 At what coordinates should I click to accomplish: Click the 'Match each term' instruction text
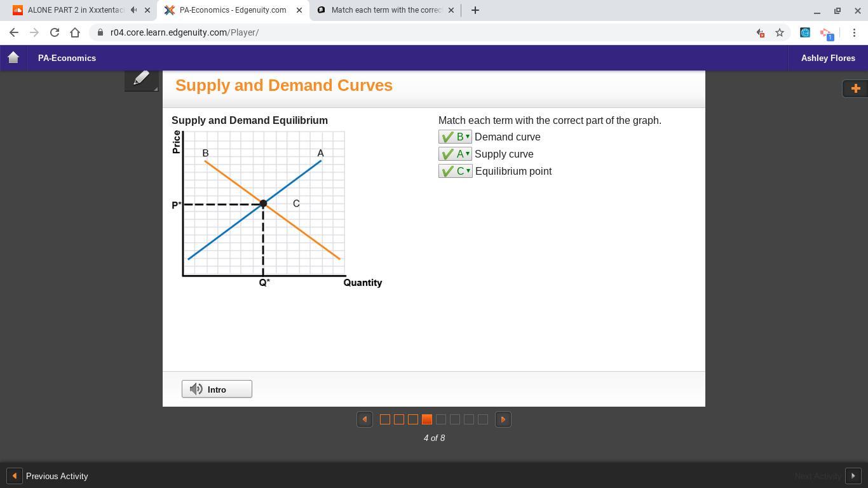550,121
